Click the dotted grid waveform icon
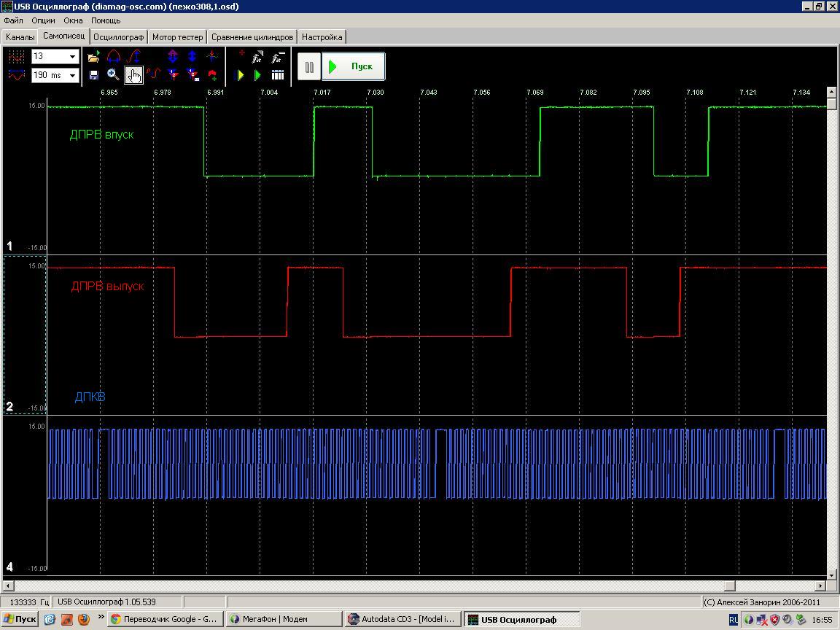The width and height of the screenshot is (840, 630). pos(17,57)
